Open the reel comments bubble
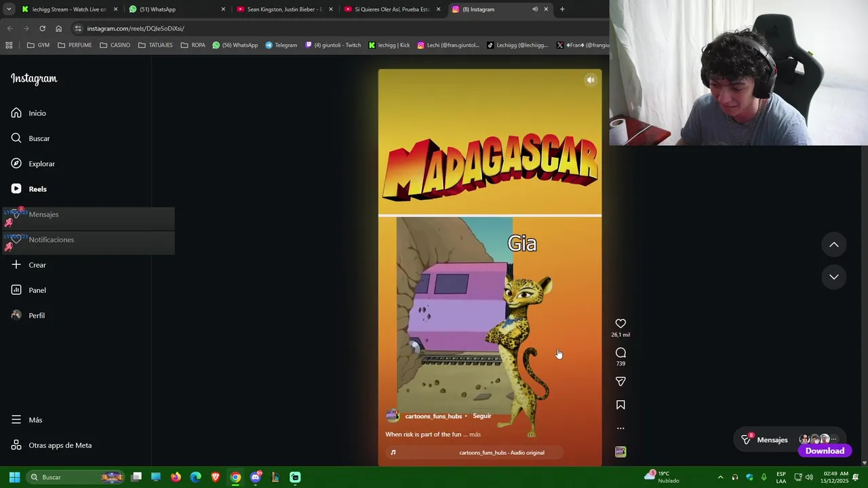 (x=620, y=352)
